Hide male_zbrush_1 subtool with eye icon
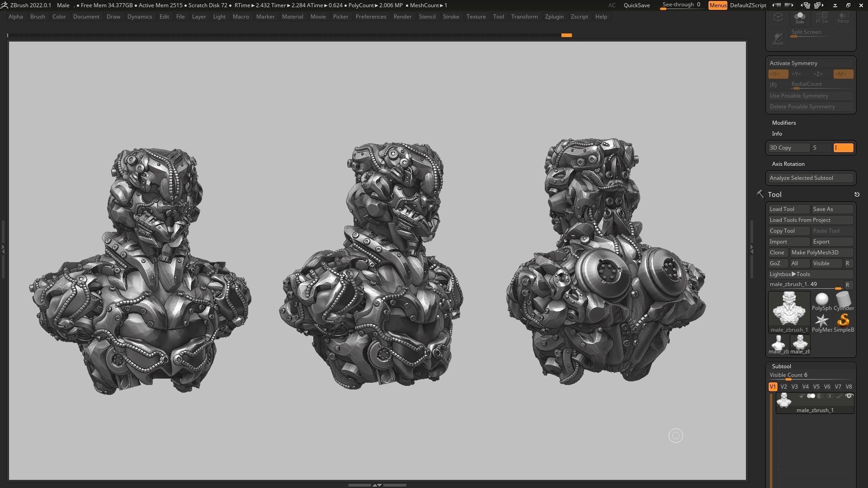This screenshot has width=868, height=488. (849, 396)
